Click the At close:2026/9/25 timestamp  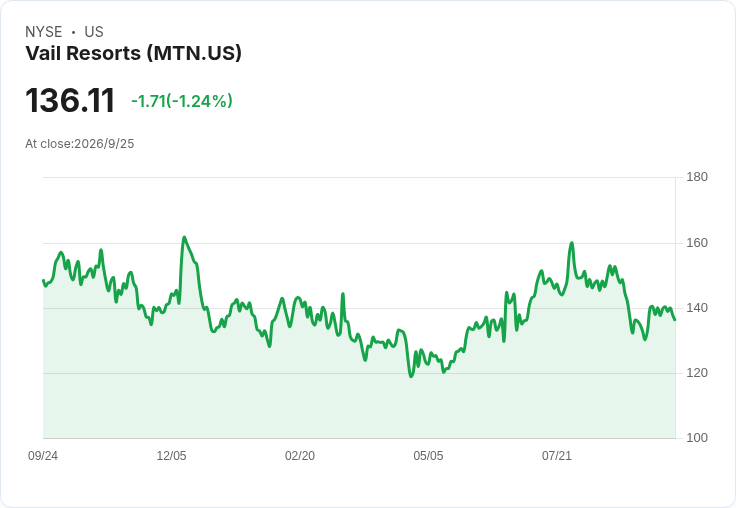pyautogui.click(x=80, y=144)
